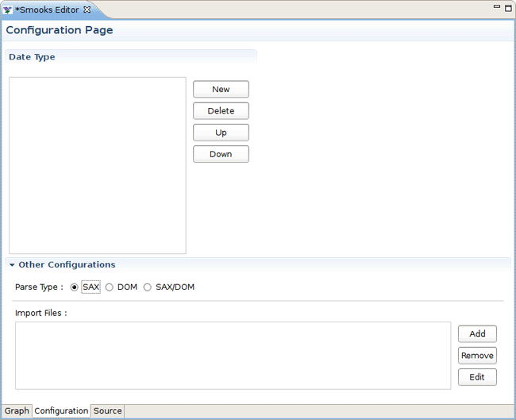Screen dimensions: 516x420
Task: Select the DOM parse type
Action: click(110, 287)
